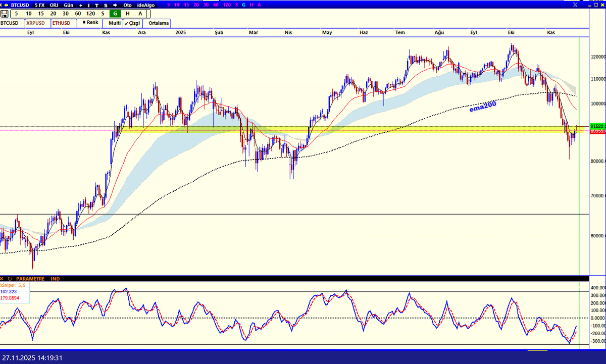The image size is (606, 364).
Task: Uncheck the Çizgi line option
Action: pos(132,23)
